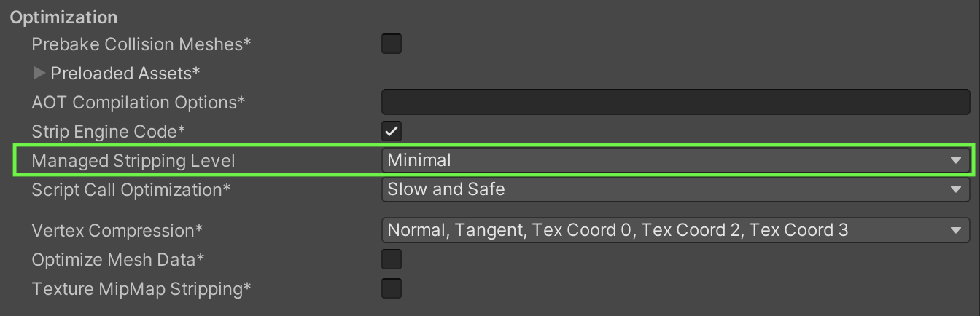The image size is (980, 316).
Task: Open the Vertex Compression dropdown
Action: coord(674,231)
